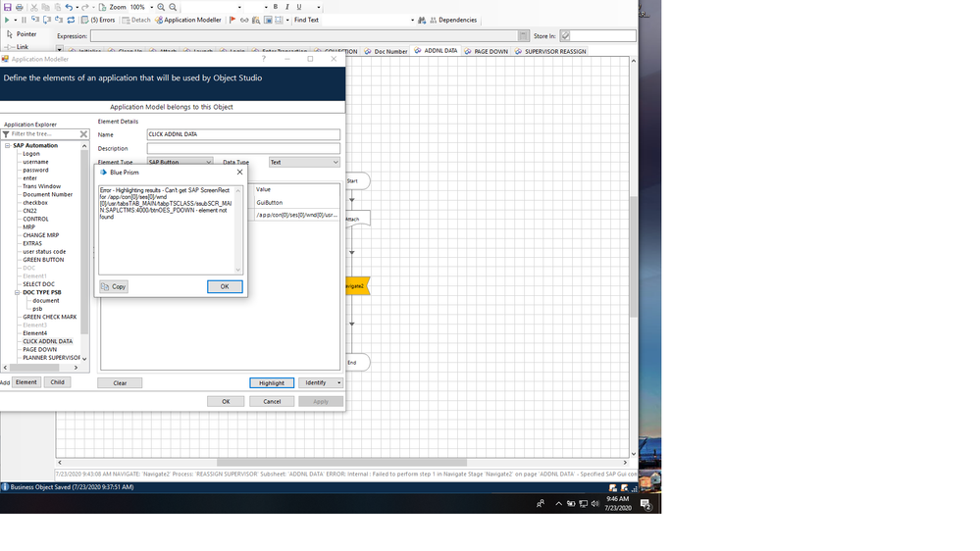
Task: Start the green Run (play) button
Action: (7, 20)
